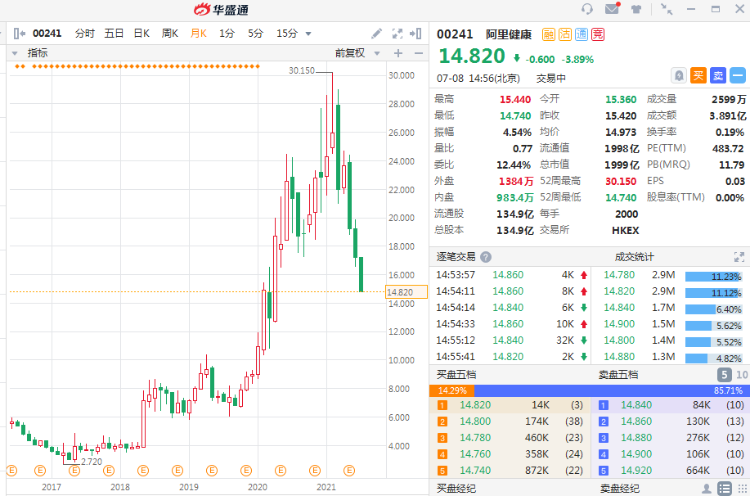Click the customer service headset icon
Image resolution: width=750 pixels, height=496 pixels.
(587, 9)
